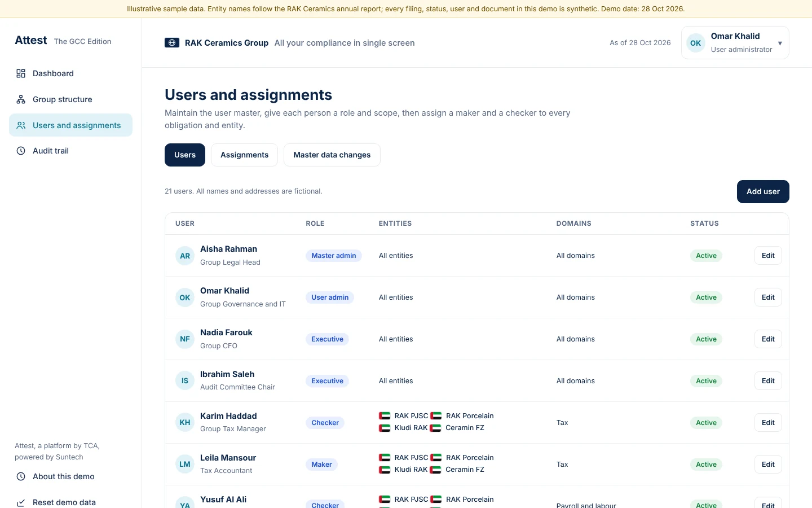Open Group structure in the sidebar
Screen dimensions: 812x508
coord(70,99)
